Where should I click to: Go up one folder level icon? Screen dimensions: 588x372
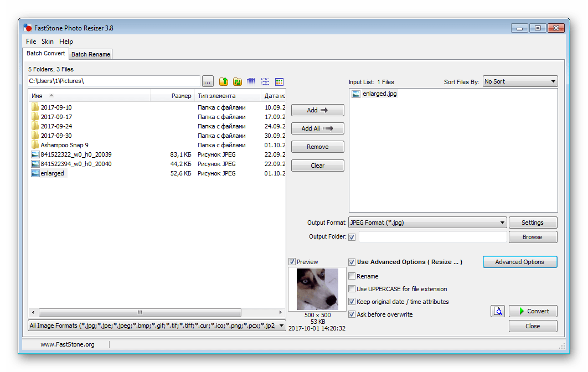[224, 81]
